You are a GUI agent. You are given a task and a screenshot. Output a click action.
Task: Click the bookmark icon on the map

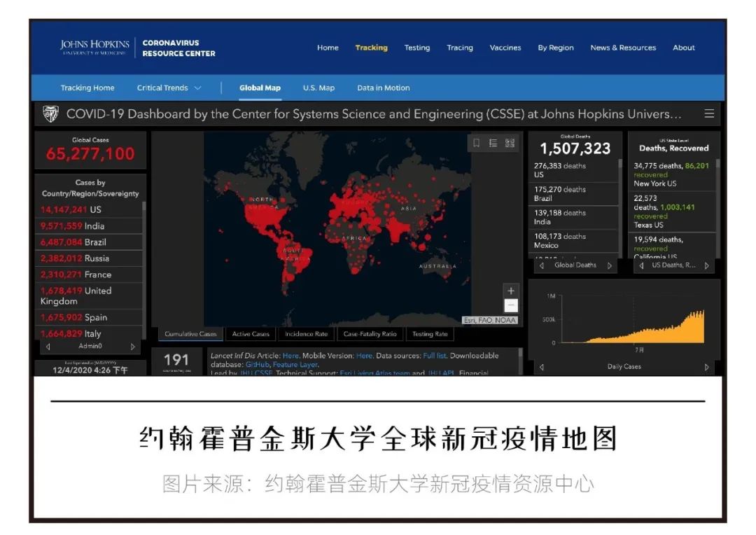pyautogui.click(x=477, y=143)
